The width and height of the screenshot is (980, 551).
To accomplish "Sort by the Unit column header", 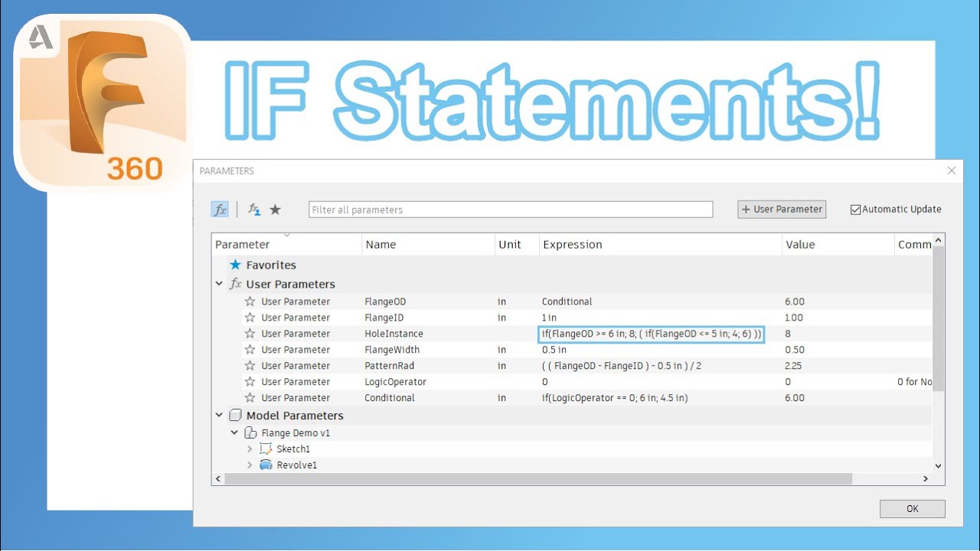I will coord(517,245).
